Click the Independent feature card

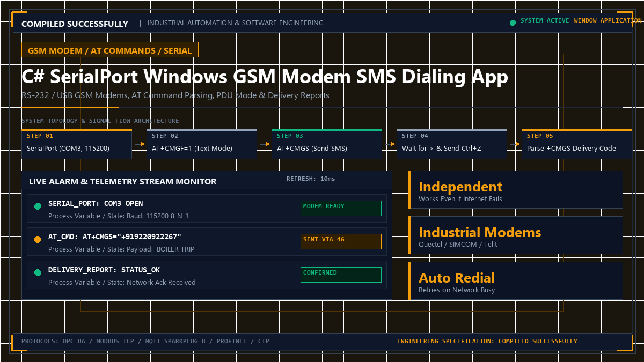tap(516, 189)
